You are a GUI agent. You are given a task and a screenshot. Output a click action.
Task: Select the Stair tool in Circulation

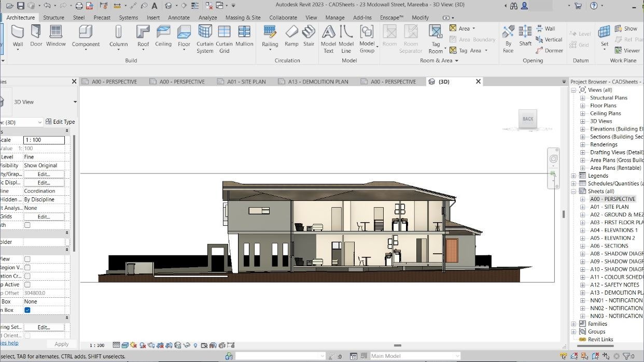coord(309,36)
